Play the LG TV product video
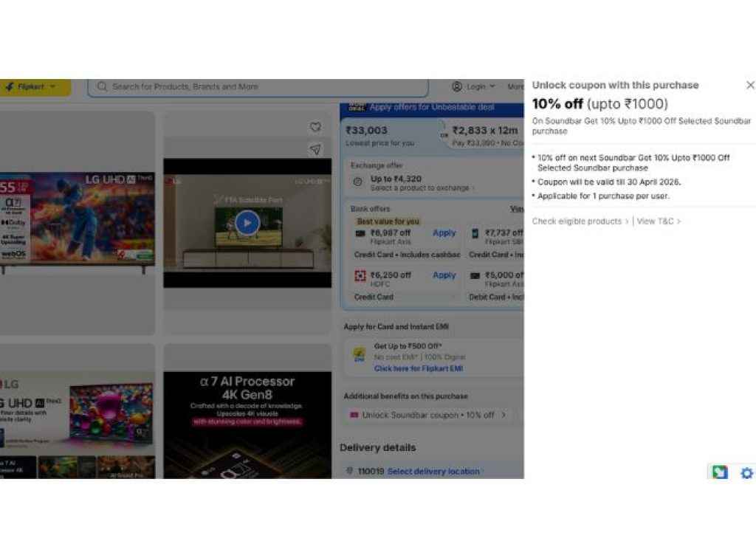756x558 pixels. pyautogui.click(x=247, y=223)
